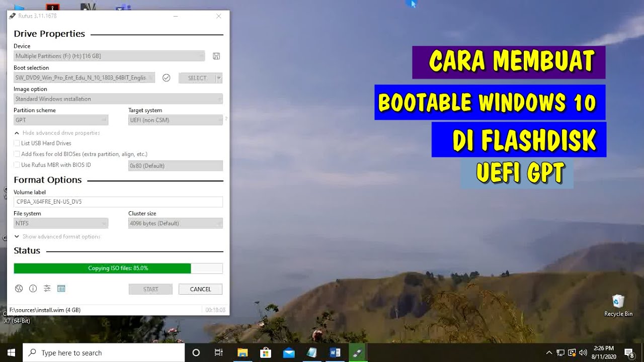Screen dimensions: 644x362
Task: Toggle Use Rufus MBR with BIOS ID
Action: [17, 165]
